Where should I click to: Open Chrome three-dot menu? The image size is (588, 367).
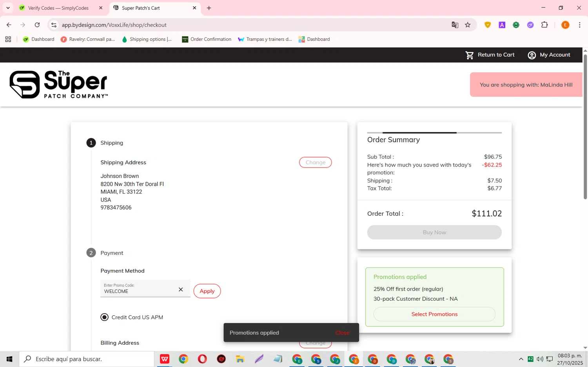click(x=579, y=25)
